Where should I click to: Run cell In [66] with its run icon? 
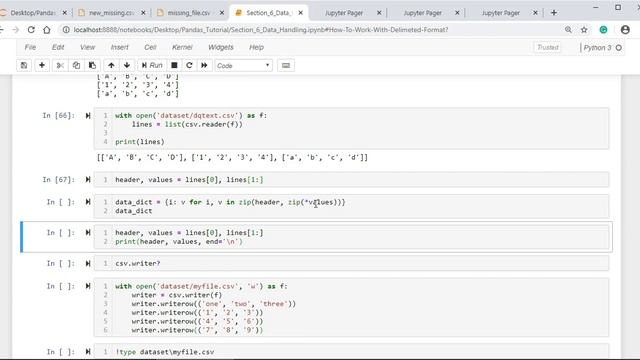pos(88,116)
